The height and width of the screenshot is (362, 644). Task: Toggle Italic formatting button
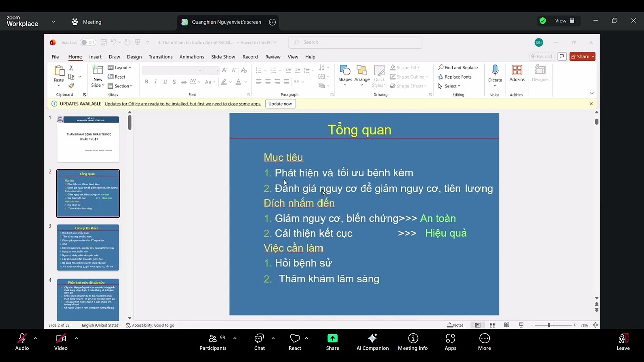coord(156,82)
